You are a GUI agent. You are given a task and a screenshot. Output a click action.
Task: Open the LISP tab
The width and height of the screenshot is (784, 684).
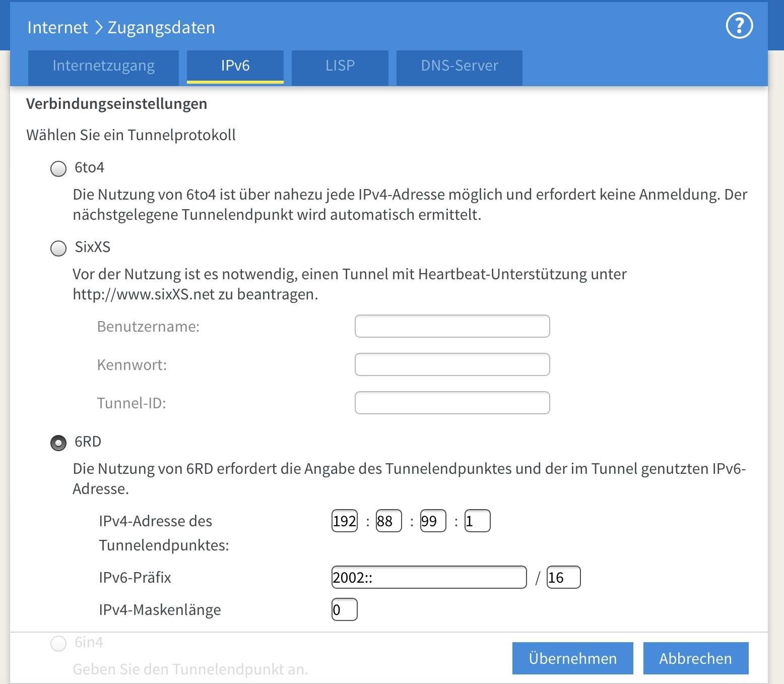340,66
